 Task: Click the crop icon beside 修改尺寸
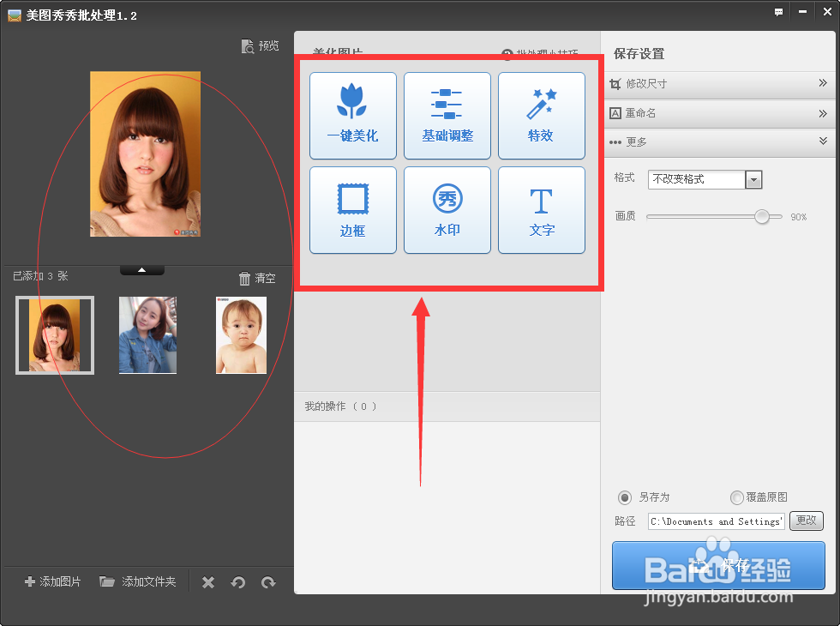tap(615, 84)
